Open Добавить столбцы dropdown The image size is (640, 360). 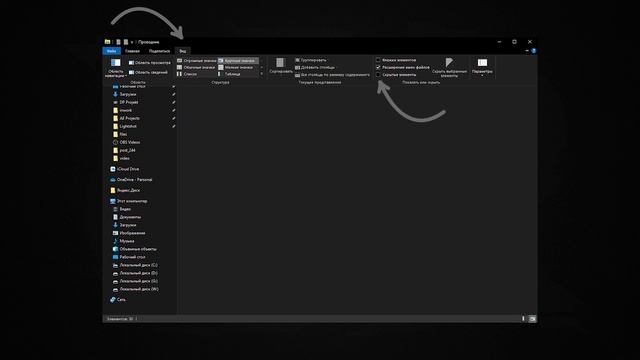pos(315,67)
